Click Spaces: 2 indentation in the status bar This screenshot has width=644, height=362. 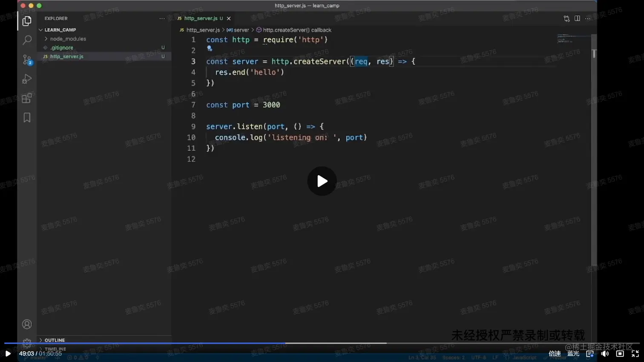(x=454, y=358)
